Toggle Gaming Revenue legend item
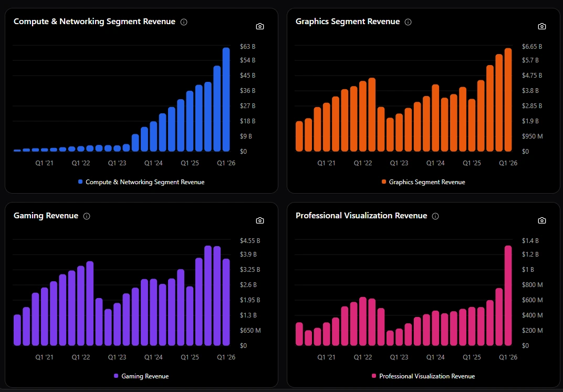Viewport: 563px width, 392px height. [x=141, y=376]
